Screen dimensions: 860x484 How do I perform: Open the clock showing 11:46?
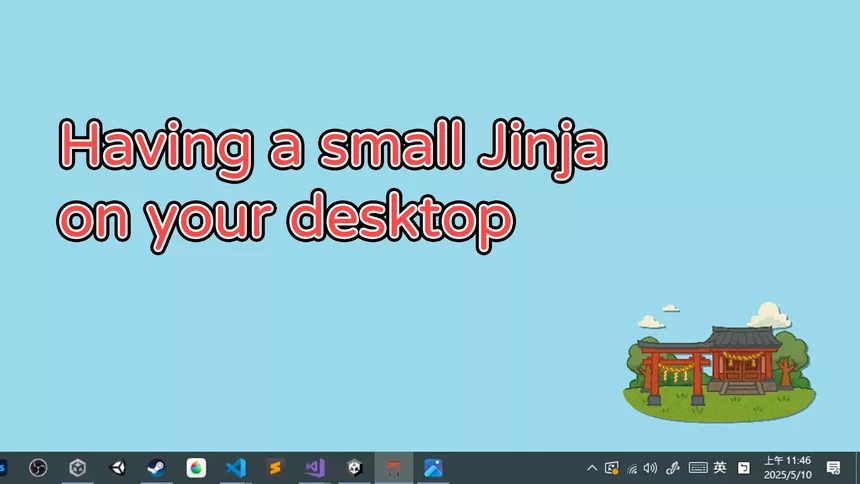788,468
